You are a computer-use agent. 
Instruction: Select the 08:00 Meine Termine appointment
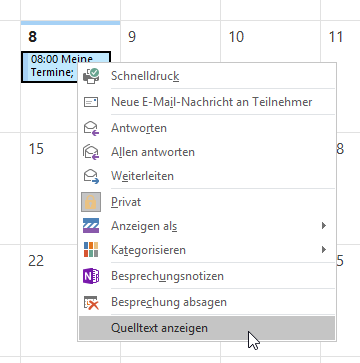pyautogui.click(x=66, y=67)
